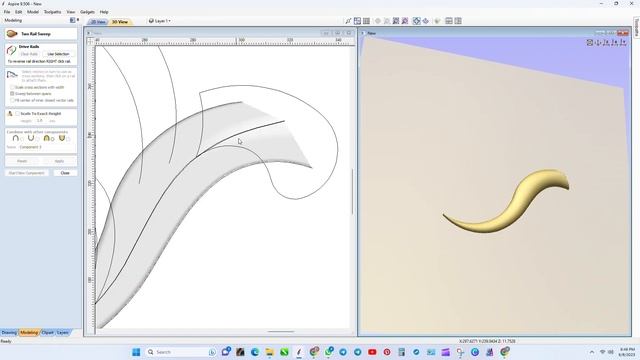Open the Edit menu
Viewport: 640px width, 360px height.
coord(19,12)
